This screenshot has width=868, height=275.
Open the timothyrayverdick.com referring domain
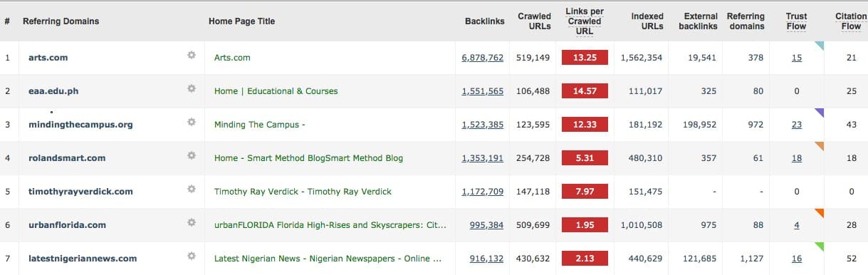click(80, 192)
